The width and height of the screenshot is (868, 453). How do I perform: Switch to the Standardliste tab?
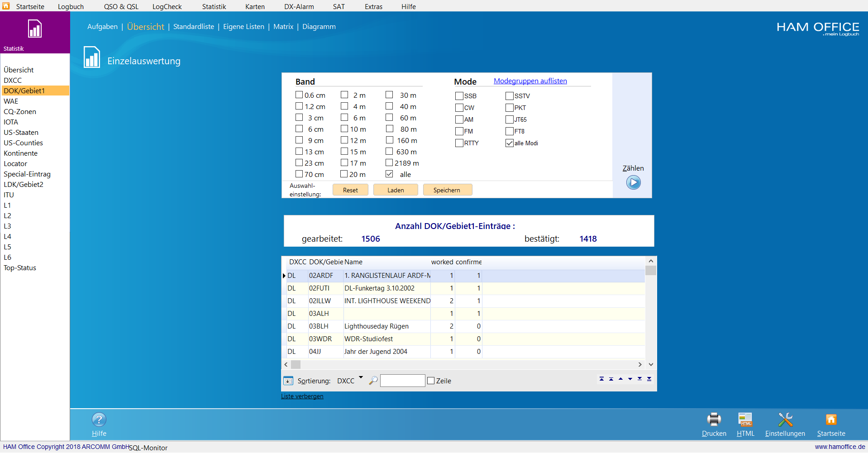point(194,27)
